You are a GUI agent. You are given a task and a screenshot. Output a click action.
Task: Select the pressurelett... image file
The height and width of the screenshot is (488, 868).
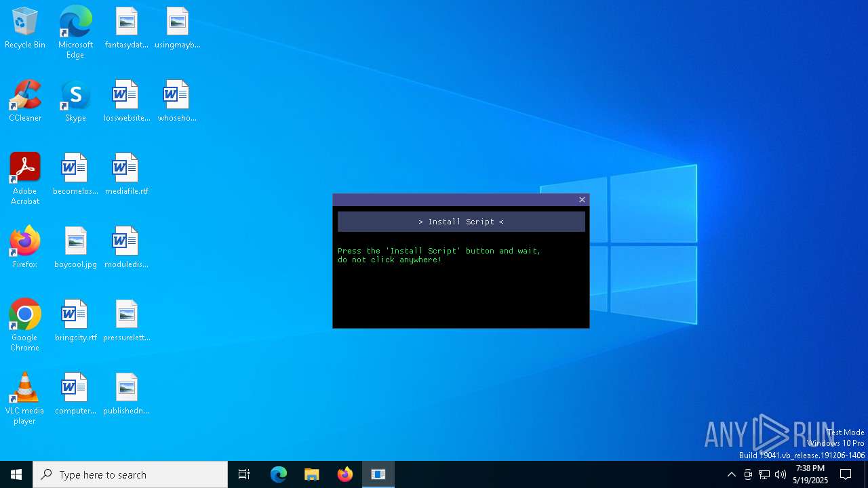tap(126, 321)
